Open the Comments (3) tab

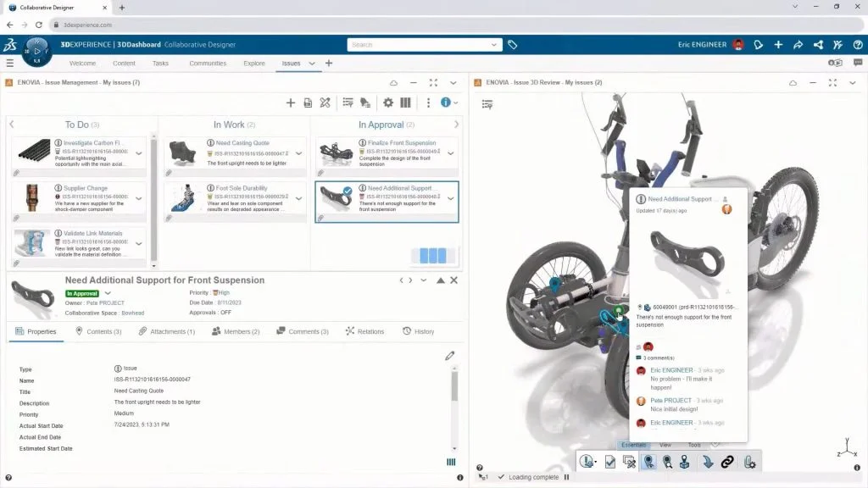303,331
